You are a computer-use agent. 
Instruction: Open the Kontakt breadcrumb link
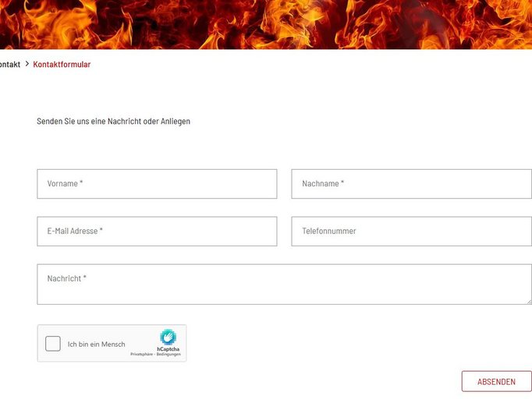point(9,65)
